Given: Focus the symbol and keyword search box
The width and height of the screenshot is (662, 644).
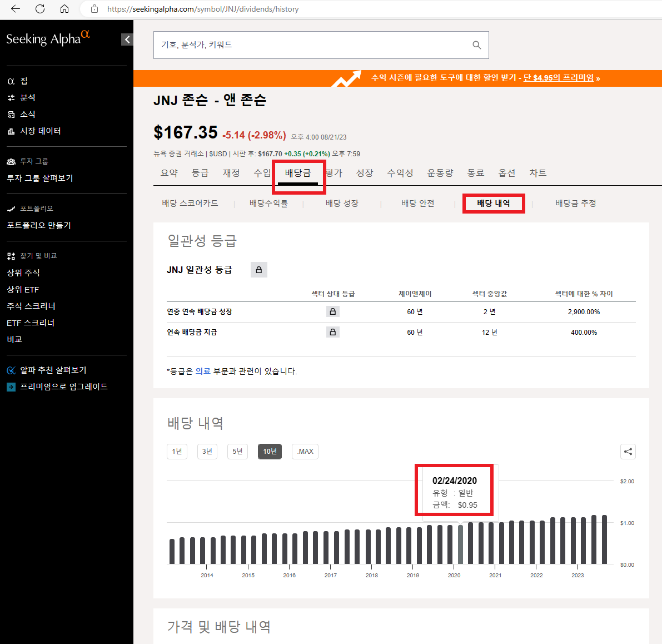Looking at the screenshot, I should tap(321, 44).
